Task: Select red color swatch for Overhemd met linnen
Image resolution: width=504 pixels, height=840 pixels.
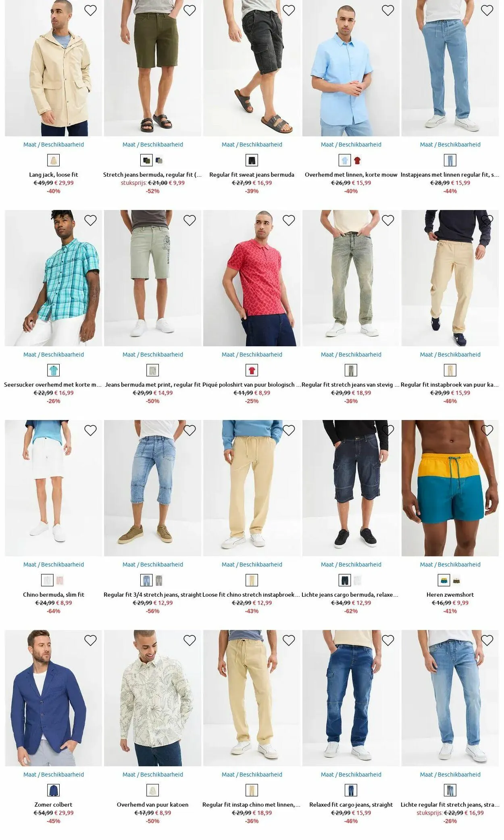Action: coord(357,161)
